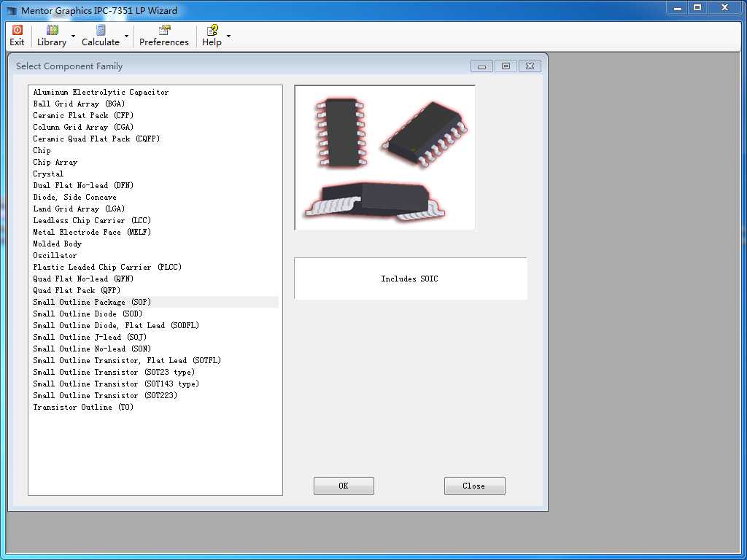Choose Small Outline Diode (SOD)

coord(153,314)
